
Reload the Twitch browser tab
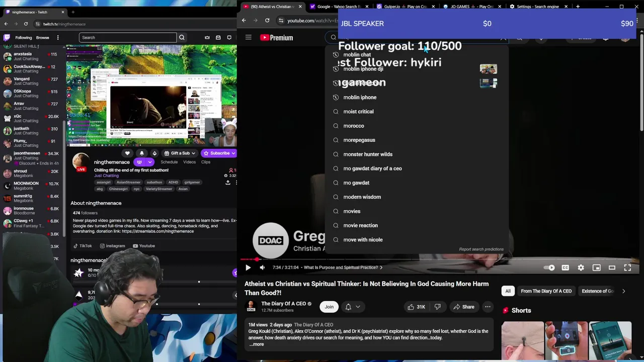26,24
